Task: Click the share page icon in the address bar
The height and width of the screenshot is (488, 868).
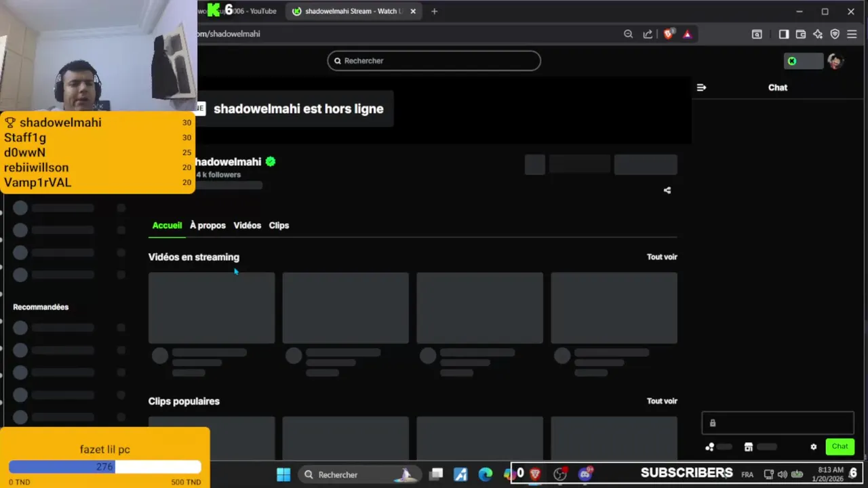Action: [x=648, y=34]
